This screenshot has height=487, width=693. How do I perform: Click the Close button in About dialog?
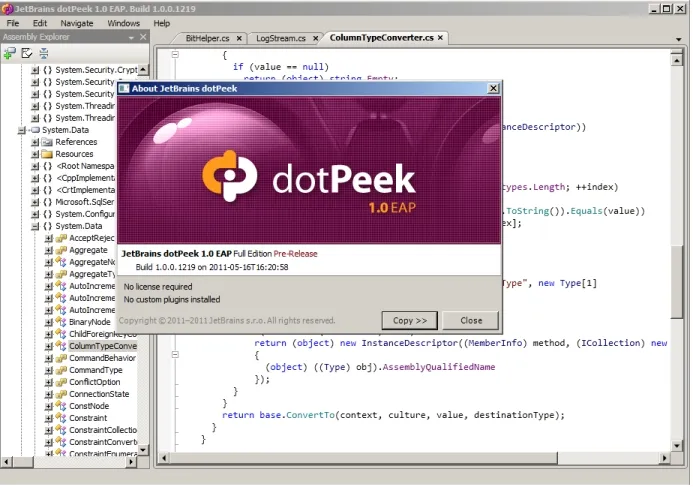471,321
